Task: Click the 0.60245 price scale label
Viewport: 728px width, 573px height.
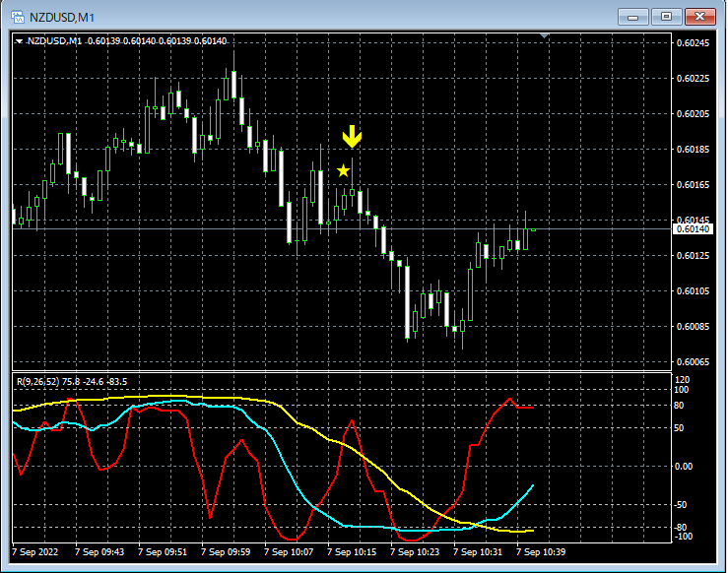Action: 694,43
